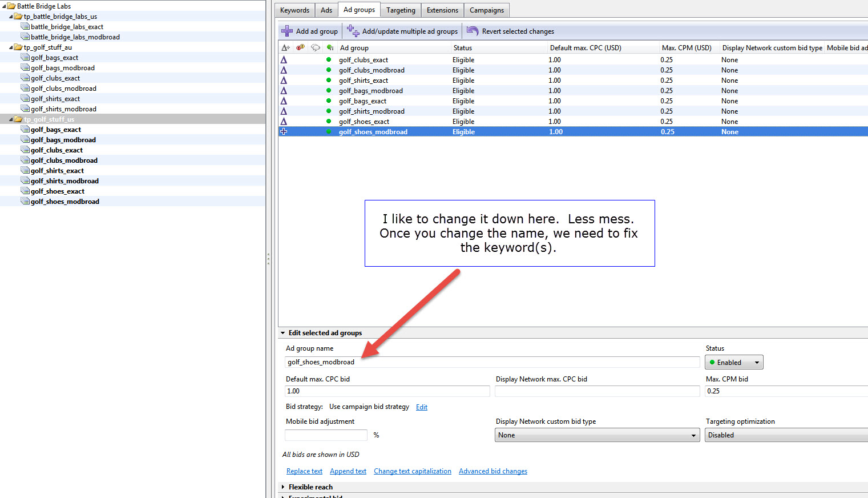Click into the Ad group name field
This screenshot has width=868, height=498.
(x=491, y=362)
